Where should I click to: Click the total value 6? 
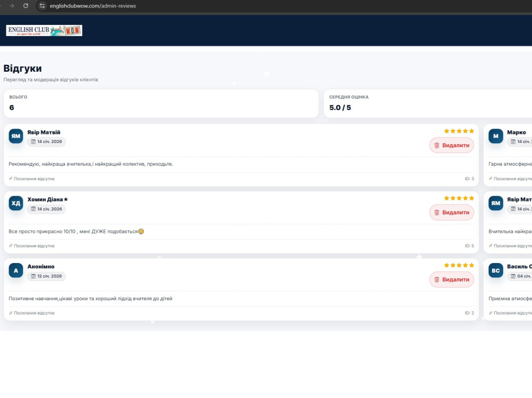point(12,107)
